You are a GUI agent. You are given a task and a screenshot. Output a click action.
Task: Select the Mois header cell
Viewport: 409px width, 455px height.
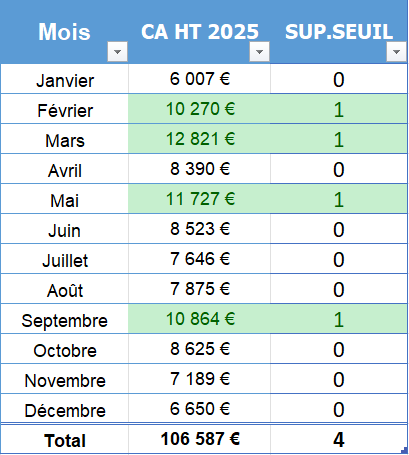[x=64, y=32]
